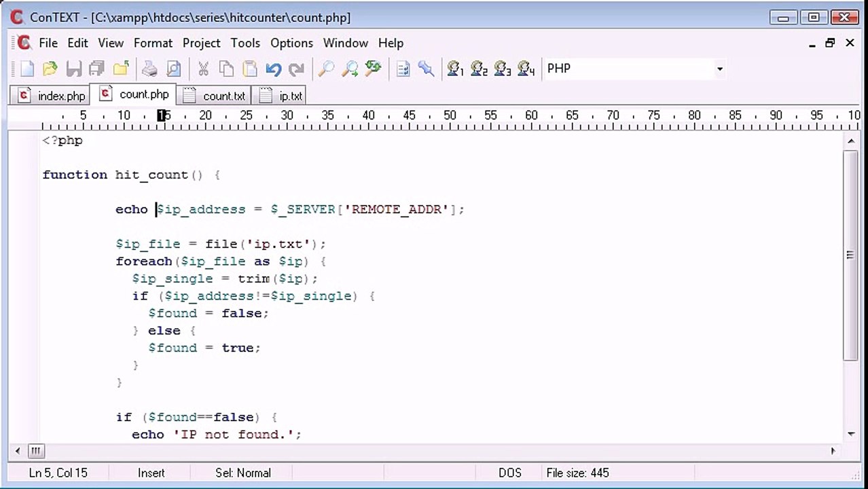Screen dimensions: 868x489
Task: Click '$found = false;' line
Action: tap(209, 313)
